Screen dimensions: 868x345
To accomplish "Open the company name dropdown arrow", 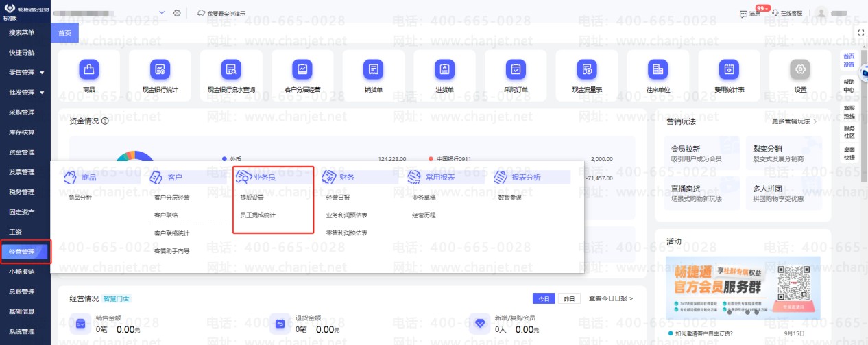I will click(162, 13).
